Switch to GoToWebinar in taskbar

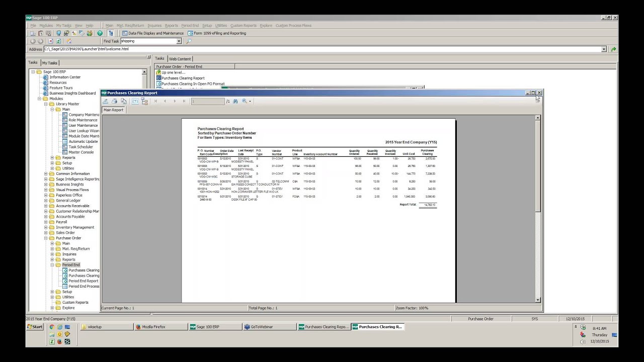[269, 327]
